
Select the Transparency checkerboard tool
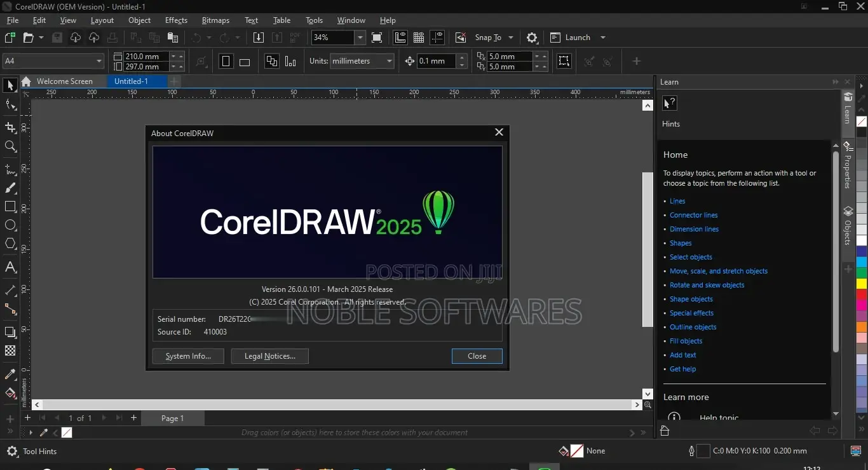tap(10, 350)
